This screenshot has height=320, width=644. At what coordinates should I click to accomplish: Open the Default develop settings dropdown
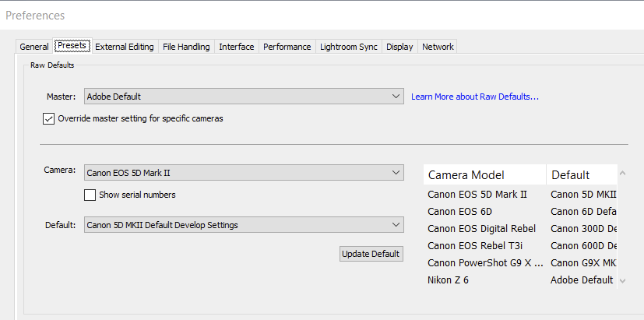click(x=244, y=225)
